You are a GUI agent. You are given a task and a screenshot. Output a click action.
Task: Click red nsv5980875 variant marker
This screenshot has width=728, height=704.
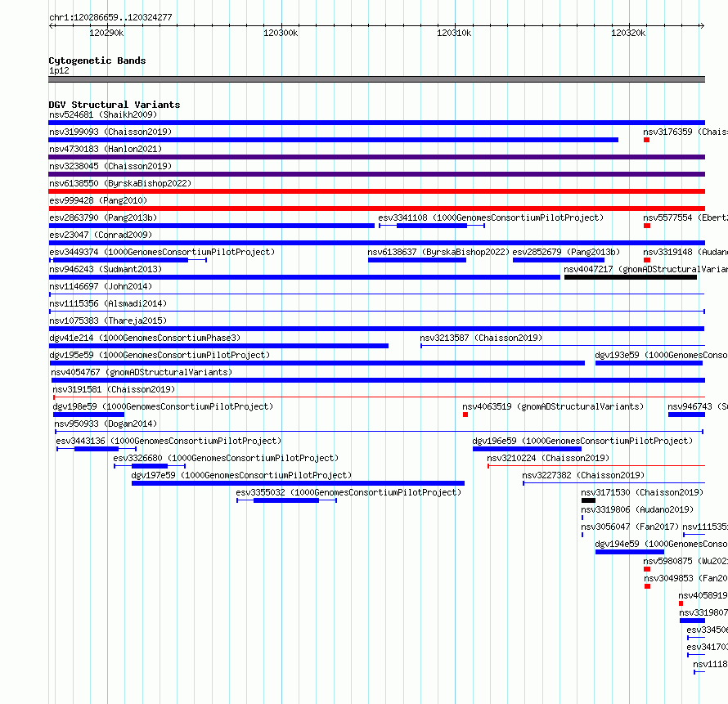pyautogui.click(x=647, y=569)
